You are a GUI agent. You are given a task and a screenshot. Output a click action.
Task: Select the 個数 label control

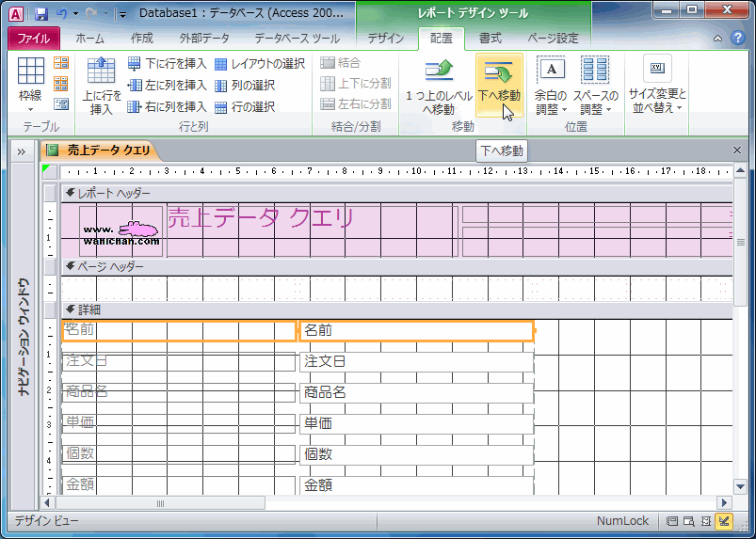coord(179,454)
